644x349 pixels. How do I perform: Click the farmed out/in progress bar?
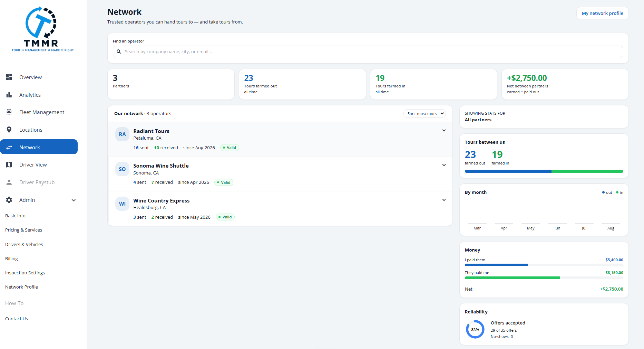[x=544, y=171]
